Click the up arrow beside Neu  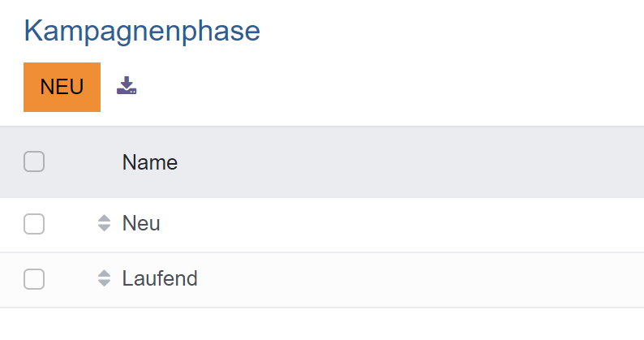coord(104,218)
